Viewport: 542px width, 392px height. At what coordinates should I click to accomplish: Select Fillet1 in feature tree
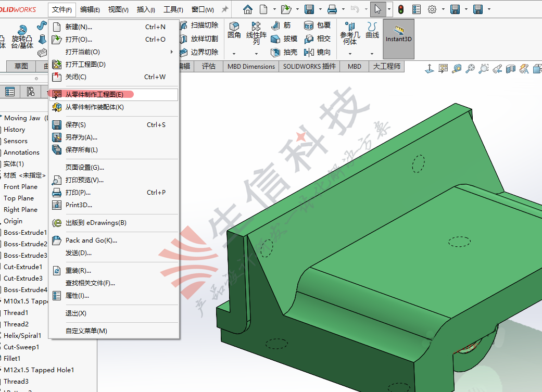[x=12, y=359]
